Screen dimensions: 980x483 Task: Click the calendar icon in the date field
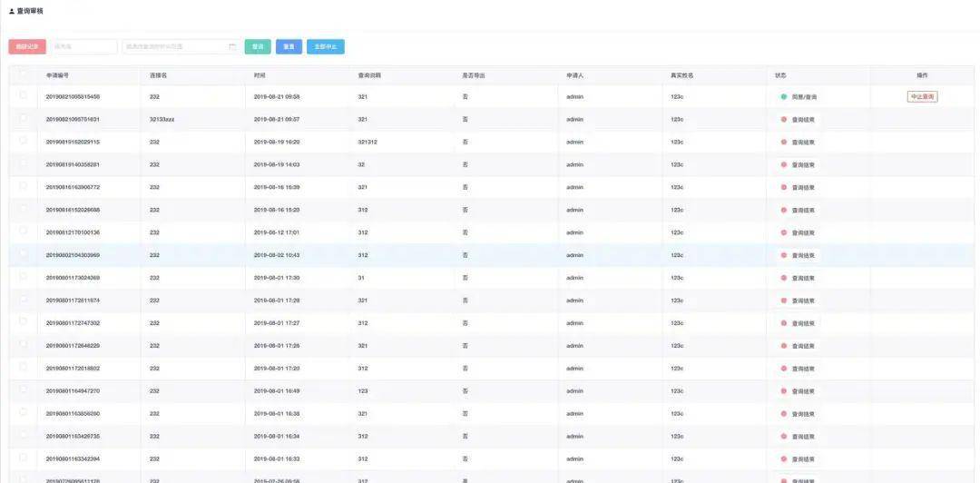pyautogui.click(x=232, y=46)
